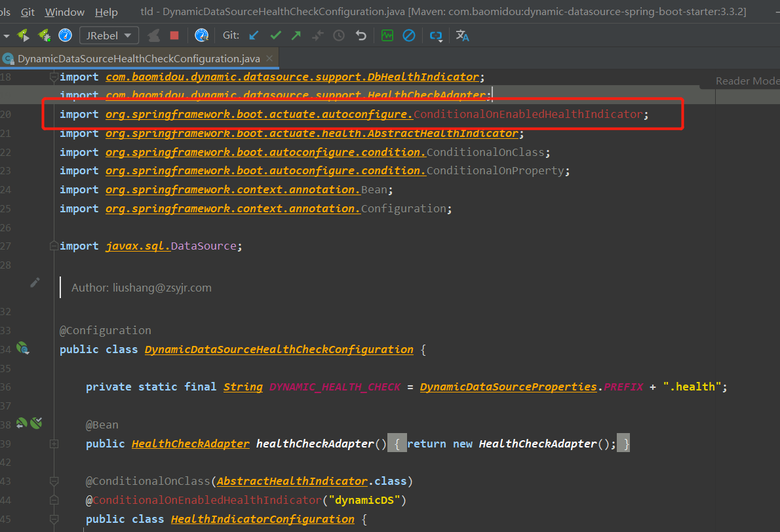Select the Git commit checkmark icon
Image resolution: width=780 pixels, height=532 pixels.
275,35
